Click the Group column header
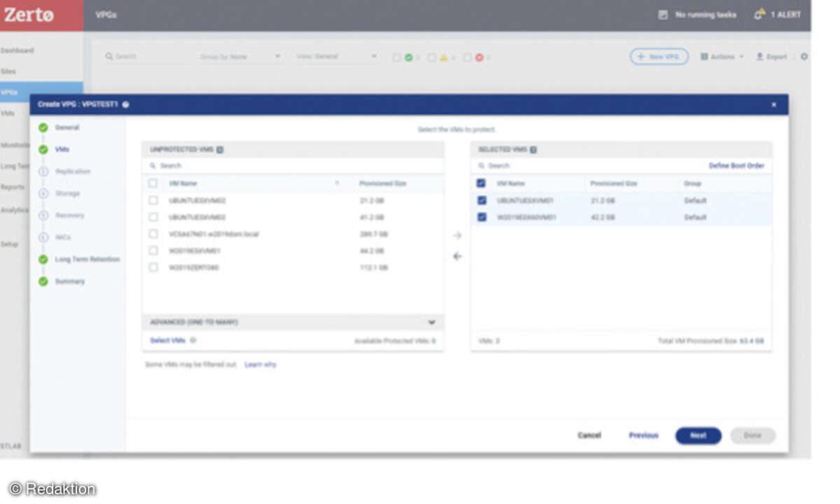Viewport: 840px width, 504px height. pyautogui.click(x=692, y=183)
